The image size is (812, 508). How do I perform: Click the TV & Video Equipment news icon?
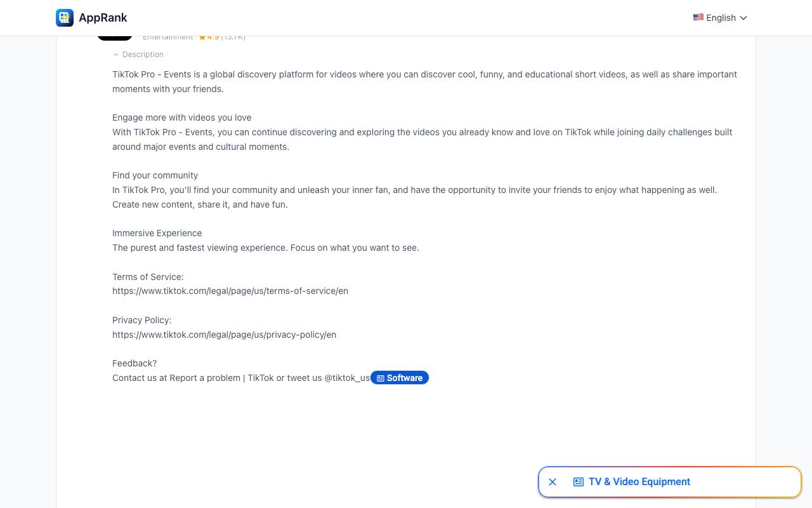579,482
